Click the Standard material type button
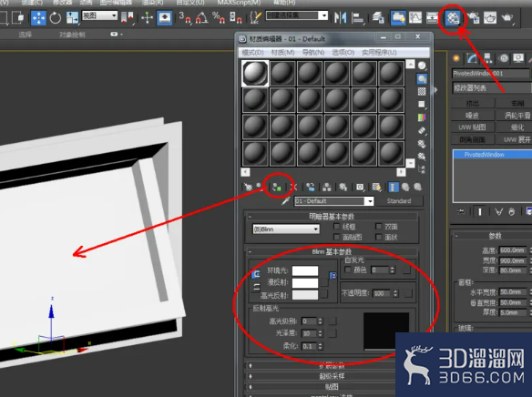The height and width of the screenshot is (397, 532). [x=399, y=201]
